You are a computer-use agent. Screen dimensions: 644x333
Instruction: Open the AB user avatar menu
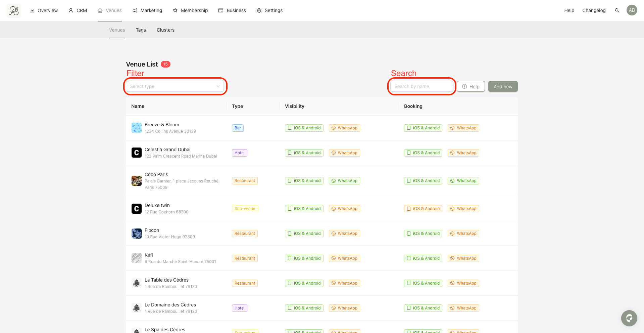click(632, 10)
